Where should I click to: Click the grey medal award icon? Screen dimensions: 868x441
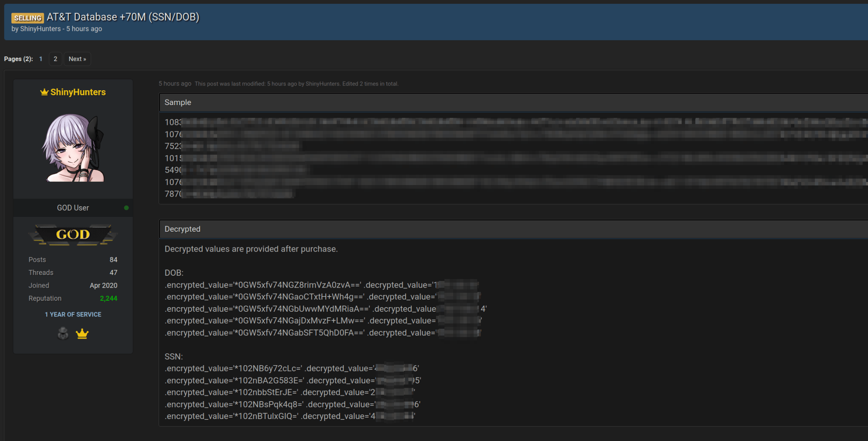coord(63,333)
